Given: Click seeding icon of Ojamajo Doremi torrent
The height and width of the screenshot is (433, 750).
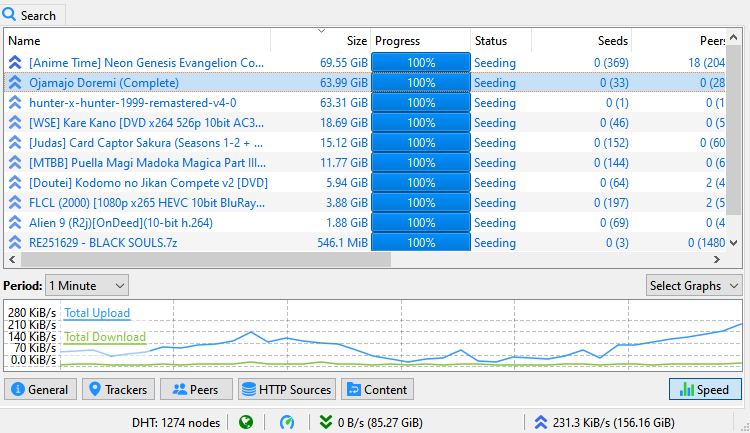Looking at the screenshot, I should pos(15,83).
